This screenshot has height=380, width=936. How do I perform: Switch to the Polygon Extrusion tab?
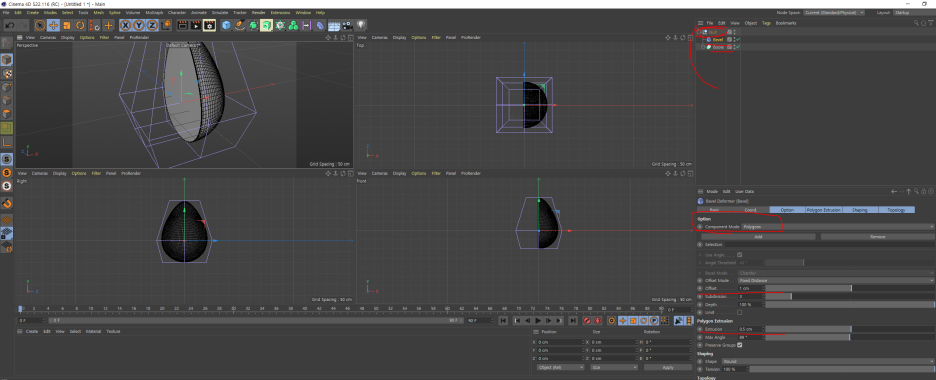coord(824,210)
